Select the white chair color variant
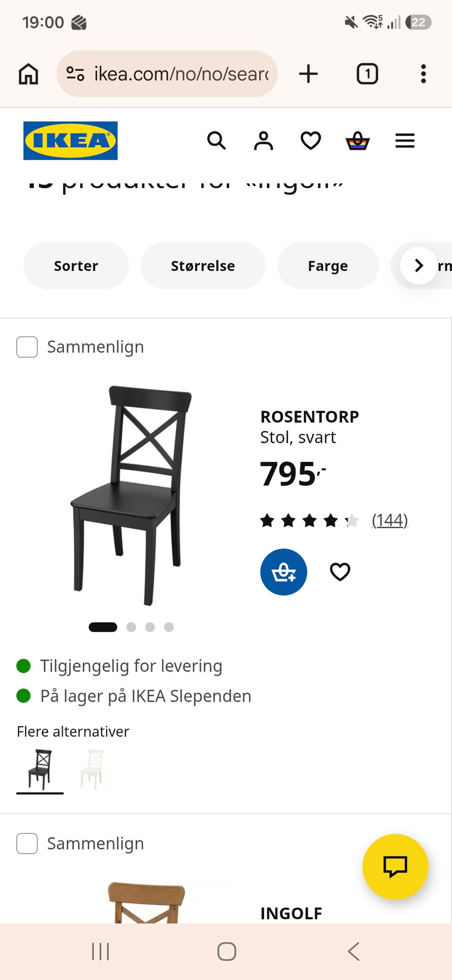The image size is (452, 980). pos(93,769)
